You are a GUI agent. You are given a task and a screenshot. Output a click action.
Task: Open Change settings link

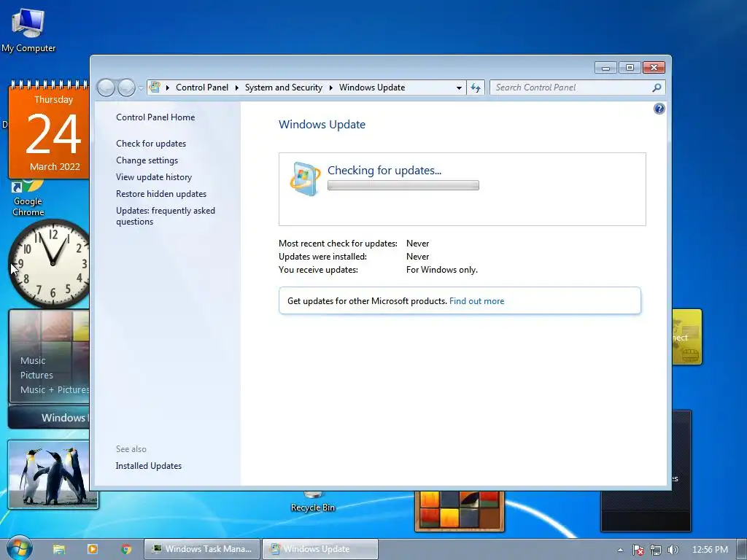[x=147, y=160]
